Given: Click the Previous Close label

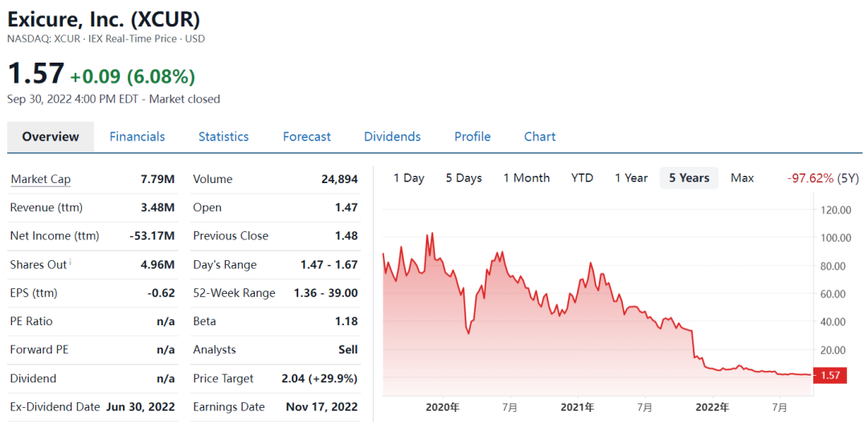Looking at the screenshot, I should [x=231, y=236].
